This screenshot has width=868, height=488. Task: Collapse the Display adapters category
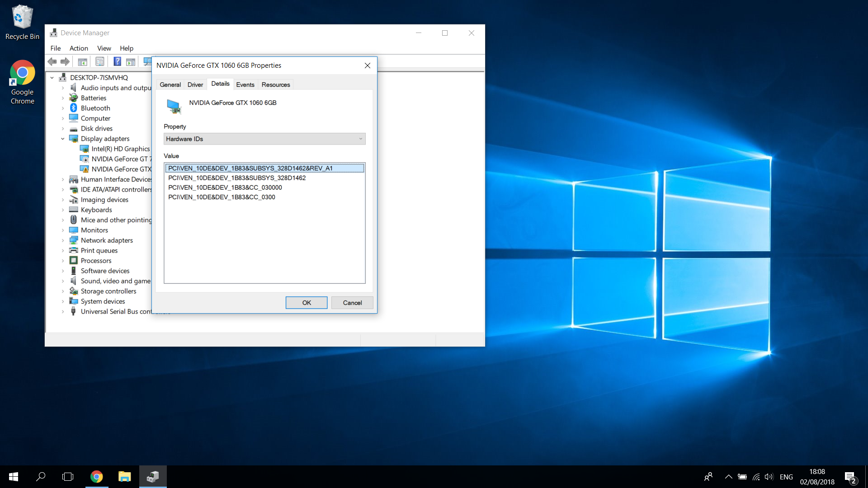(x=63, y=139)
